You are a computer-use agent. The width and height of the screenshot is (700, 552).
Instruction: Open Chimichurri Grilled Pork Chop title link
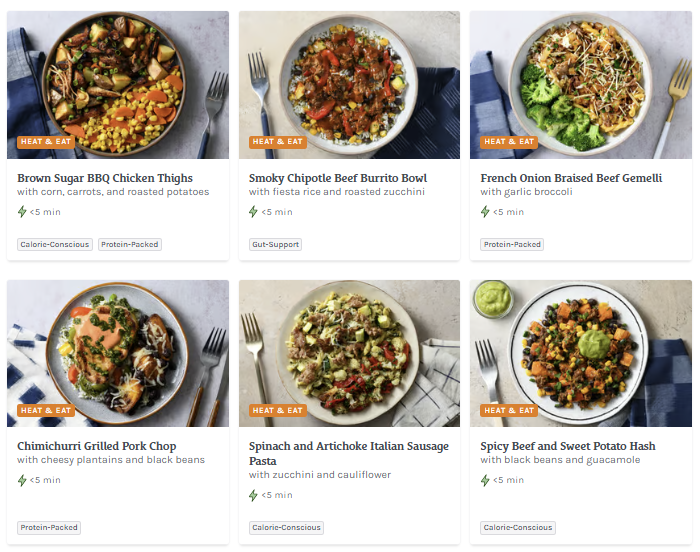point(99,446)
